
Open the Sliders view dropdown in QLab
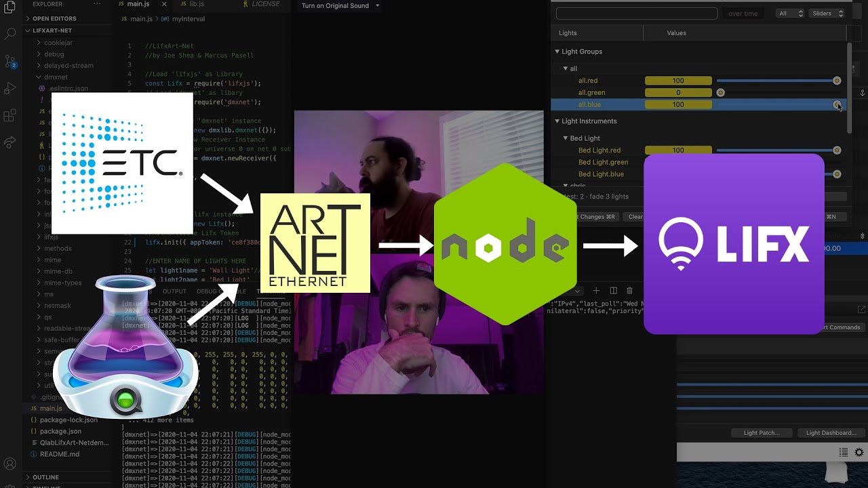tap(827, 14)
